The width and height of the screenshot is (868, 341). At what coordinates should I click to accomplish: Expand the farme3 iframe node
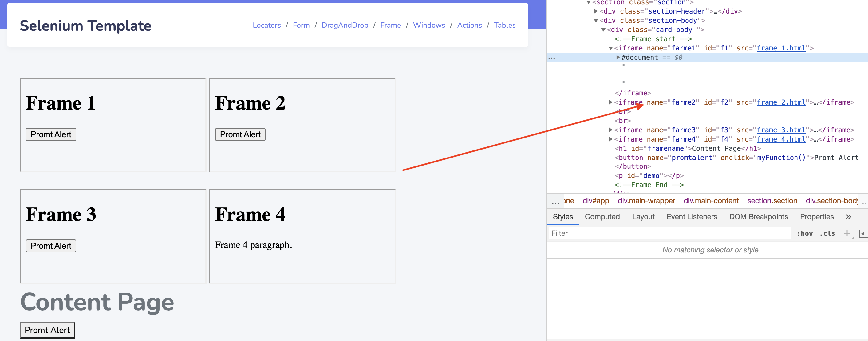610,130
